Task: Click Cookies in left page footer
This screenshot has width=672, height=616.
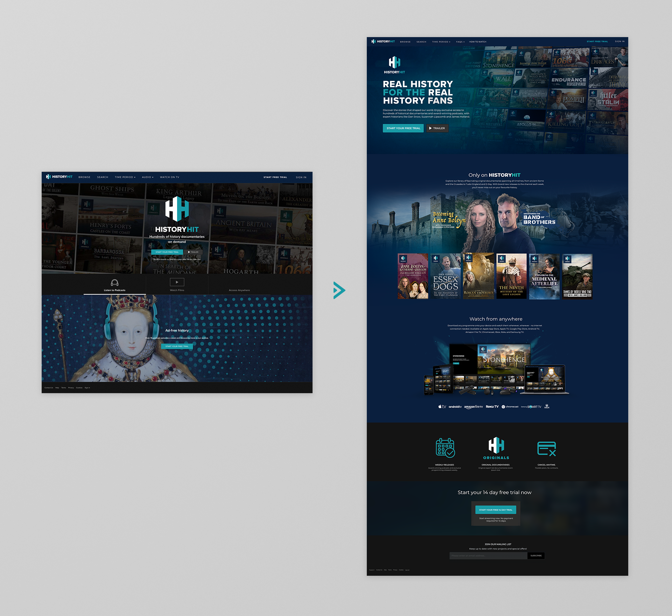Action: [x=79, y=388]
